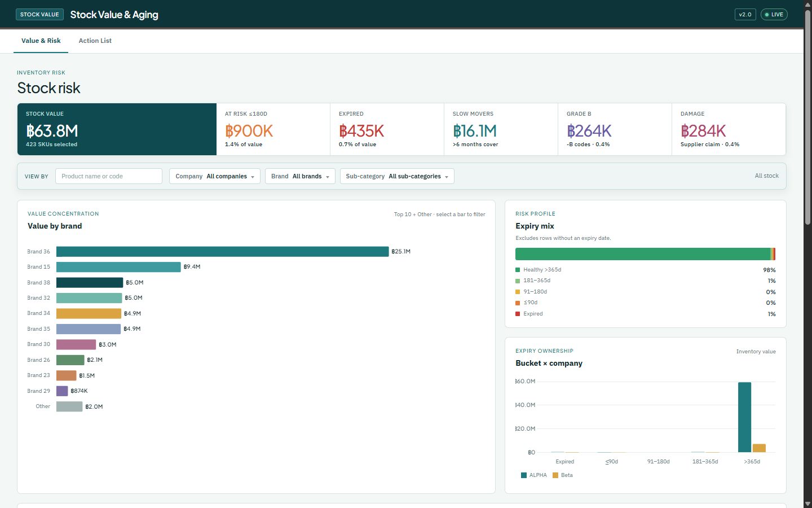Image resolution: width=812 pixels, height=508 pixels.
Task: Open the Brand All brands dropdown
Action: (x=300, y=176)
